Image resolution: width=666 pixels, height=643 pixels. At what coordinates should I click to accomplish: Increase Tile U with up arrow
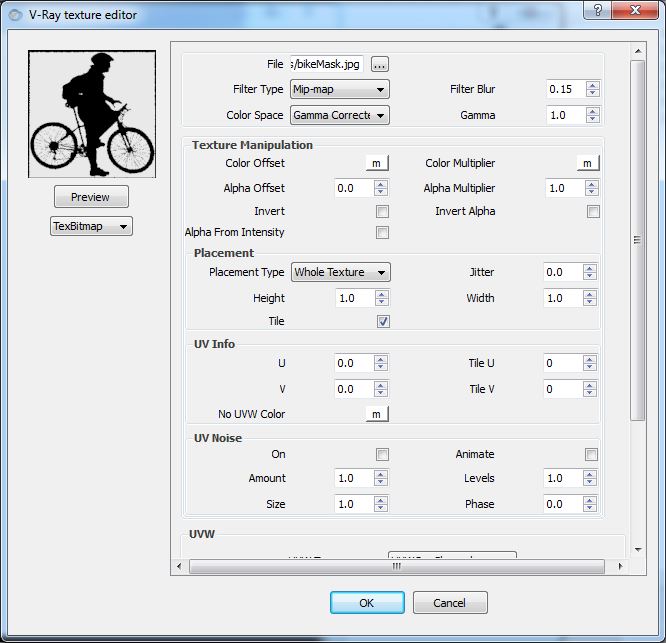(x=590, y=359)
